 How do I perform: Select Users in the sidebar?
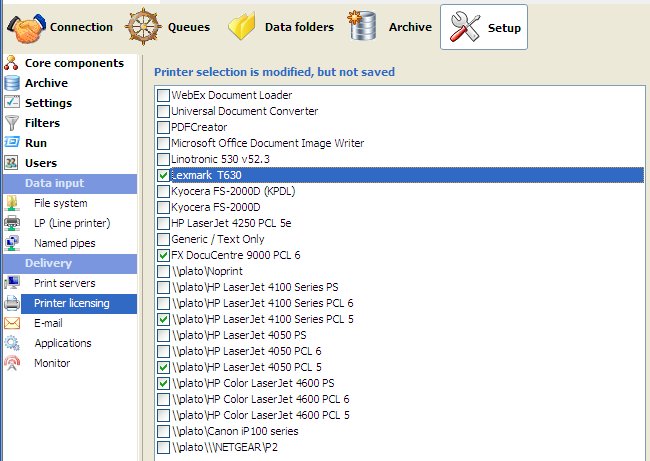(41, 163)
